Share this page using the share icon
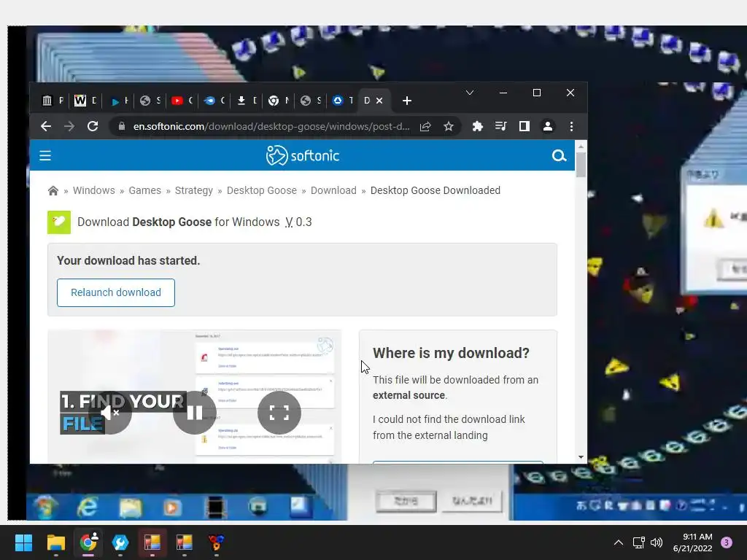 [x=425, y=126]
